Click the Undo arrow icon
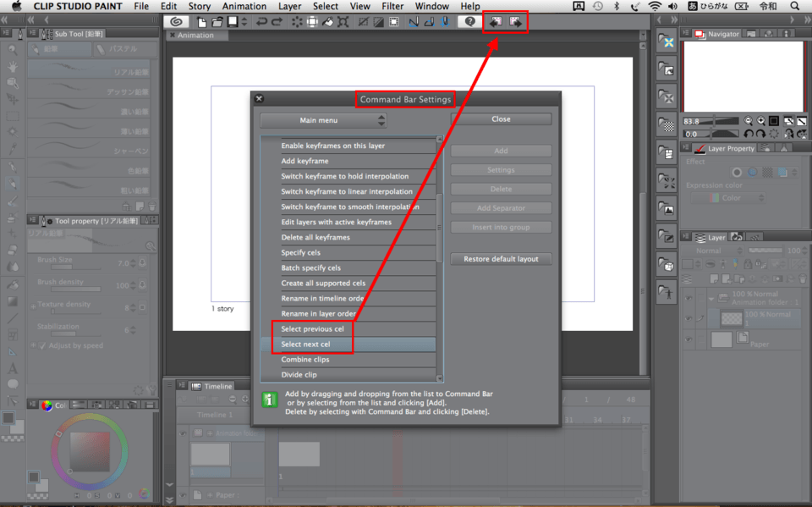 click(x=261, y=22)
